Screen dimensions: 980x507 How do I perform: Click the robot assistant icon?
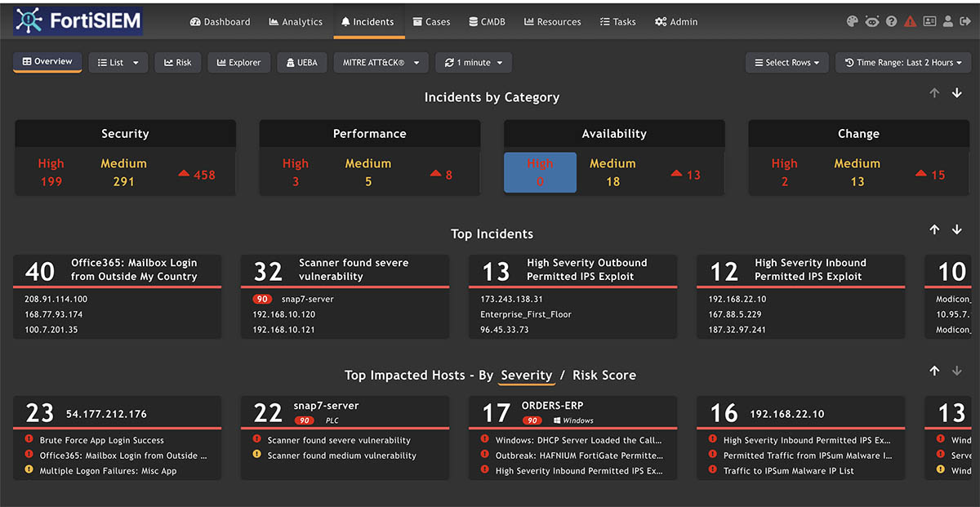[871, 22]
